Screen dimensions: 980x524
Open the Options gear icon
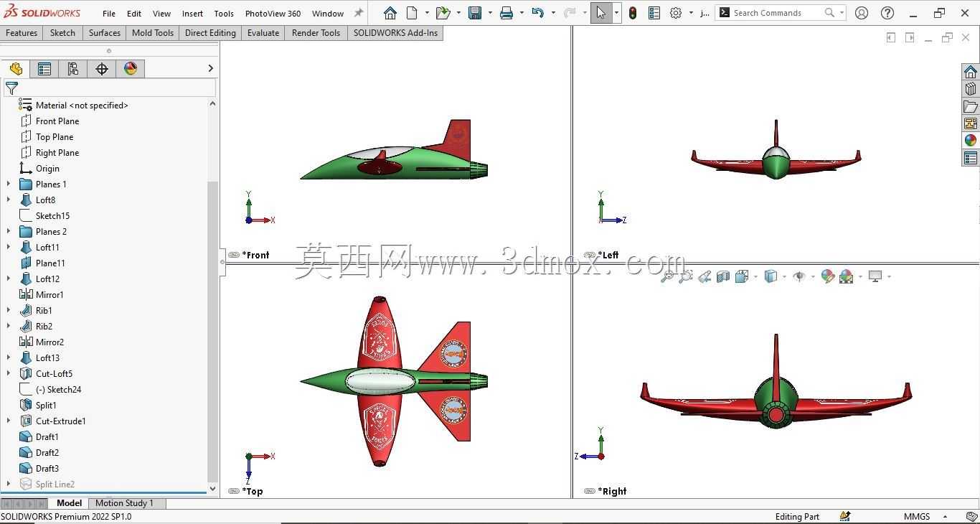coord(676,13)
